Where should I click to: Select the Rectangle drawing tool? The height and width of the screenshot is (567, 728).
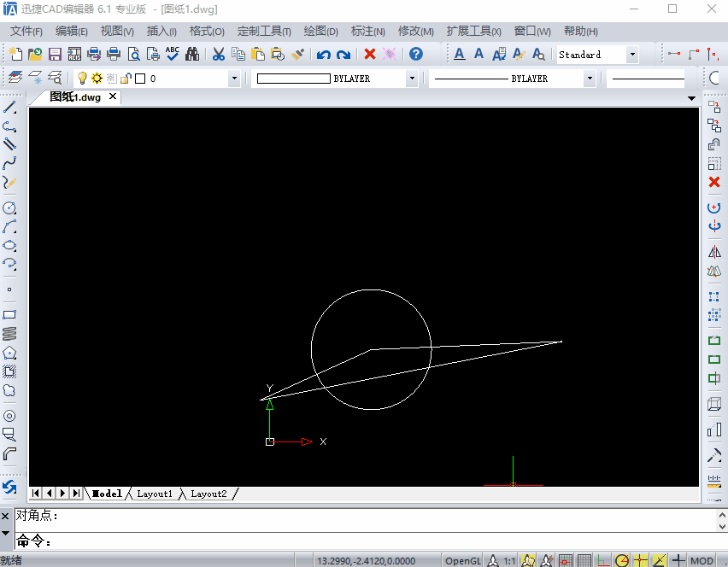[9, 314]
